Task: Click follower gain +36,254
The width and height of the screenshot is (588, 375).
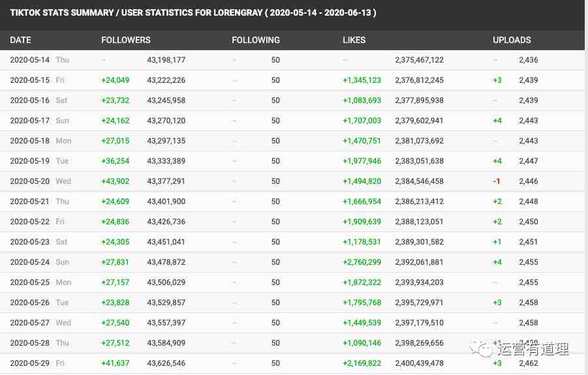Action: coord(115,161)
